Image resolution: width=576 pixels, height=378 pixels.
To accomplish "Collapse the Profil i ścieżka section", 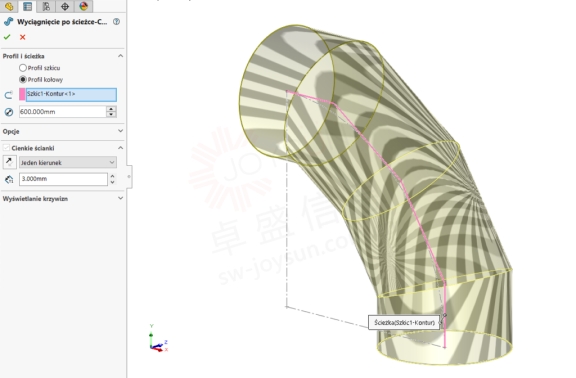I will [120, 56].
